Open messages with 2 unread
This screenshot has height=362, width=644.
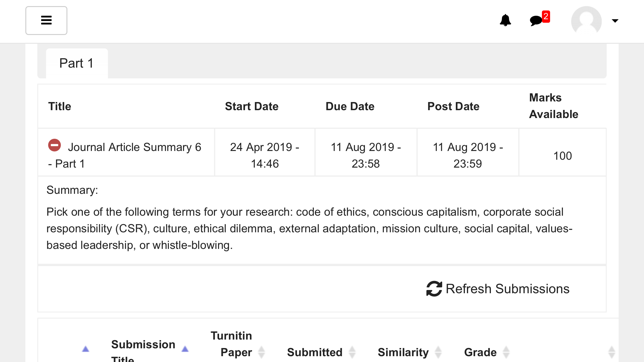coord(539,19)
